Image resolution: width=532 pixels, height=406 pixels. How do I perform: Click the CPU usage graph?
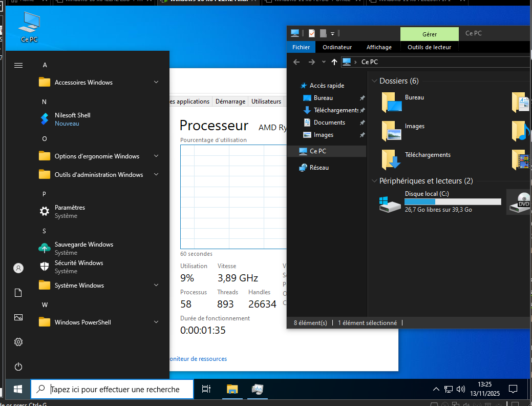tap(233, 197)
